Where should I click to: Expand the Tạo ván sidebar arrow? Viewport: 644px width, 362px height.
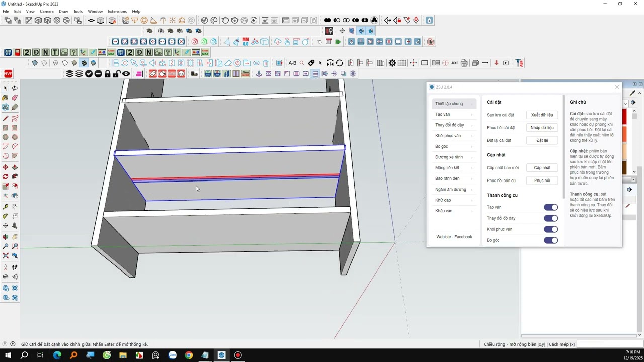[472, 114]
